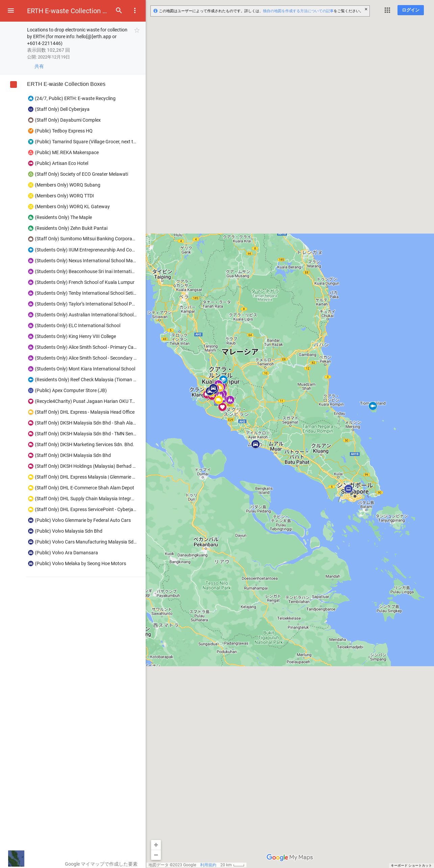The width and height of the screenshot is (434, 868).
Task: Toggle the ERTH E-waste Collection Boxes layer swatch
Action: (14, 84)
